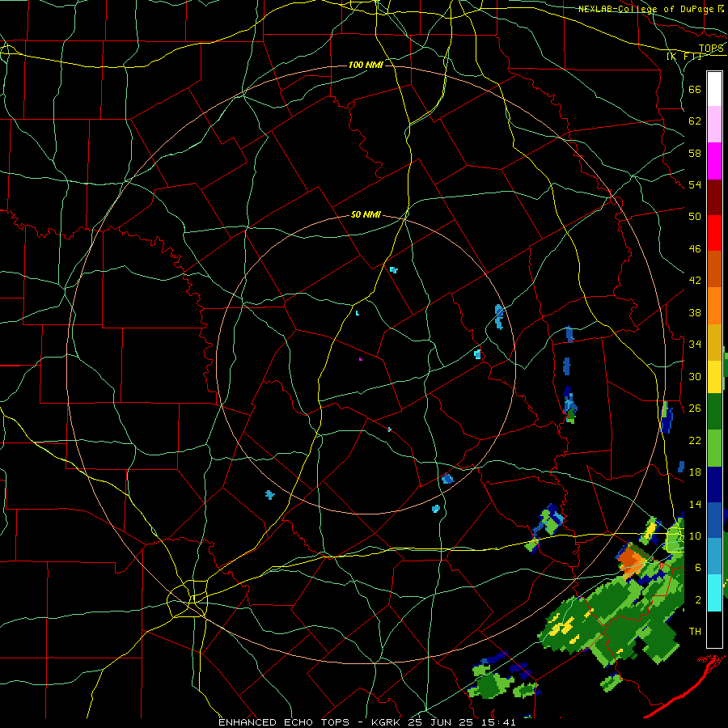Select the "50 NMI" range ring label
Image resolution: width=728 pixels, height=728 pixels.
pos(366,214)
